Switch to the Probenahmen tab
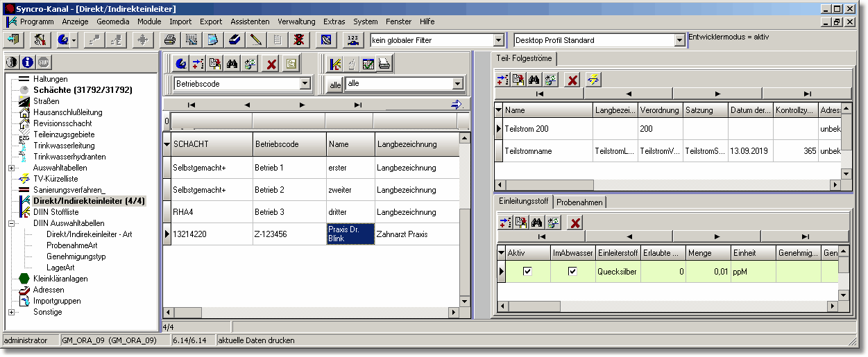868x357 pixels. [580, 202]
